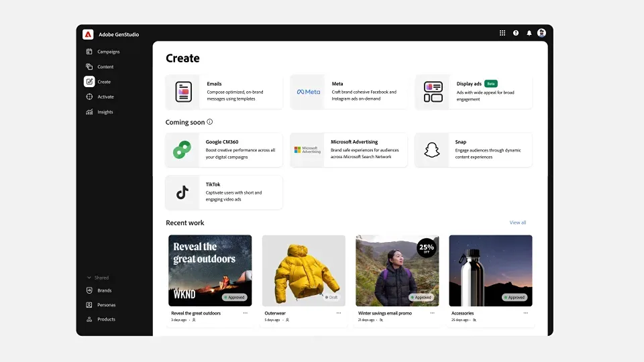Click the Snap ghost icon
The height and width of the screenshot is (362, 644).
[431, 149]
